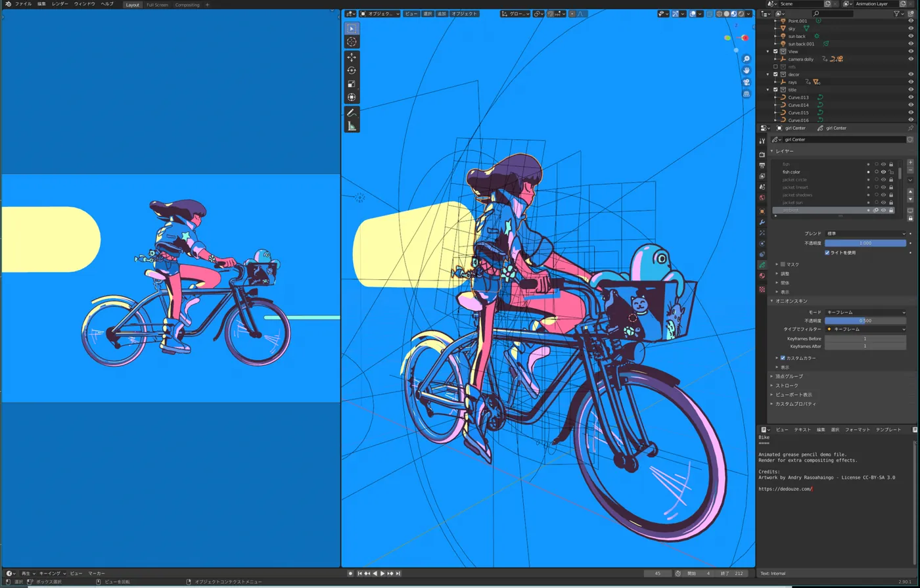
Task: Toggle the カスタムカラー checkbox
Action: pos(783,358)
